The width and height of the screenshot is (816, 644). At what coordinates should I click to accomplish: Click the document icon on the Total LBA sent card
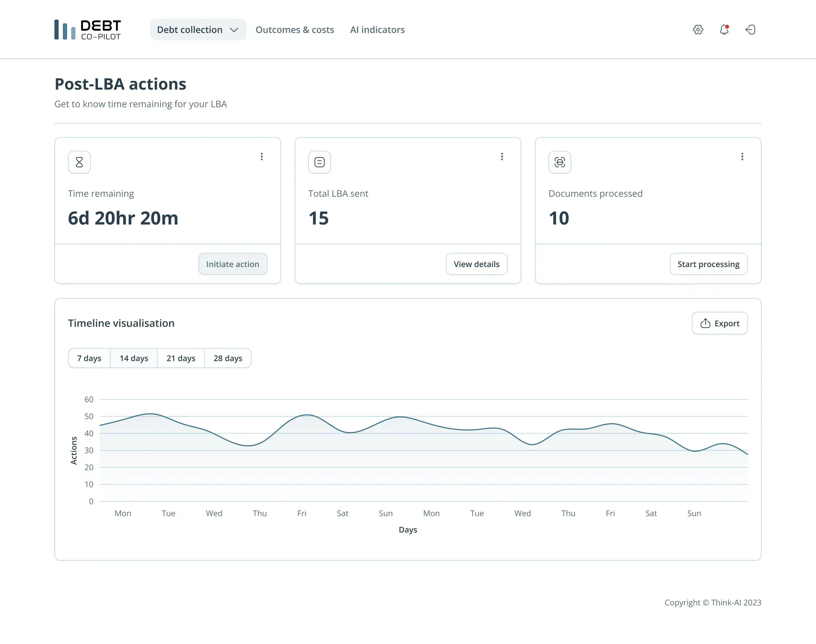tap(320, 162)
